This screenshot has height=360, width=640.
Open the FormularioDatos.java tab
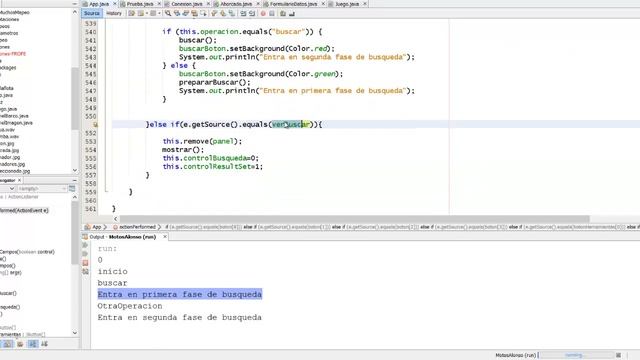pos(293,4)
